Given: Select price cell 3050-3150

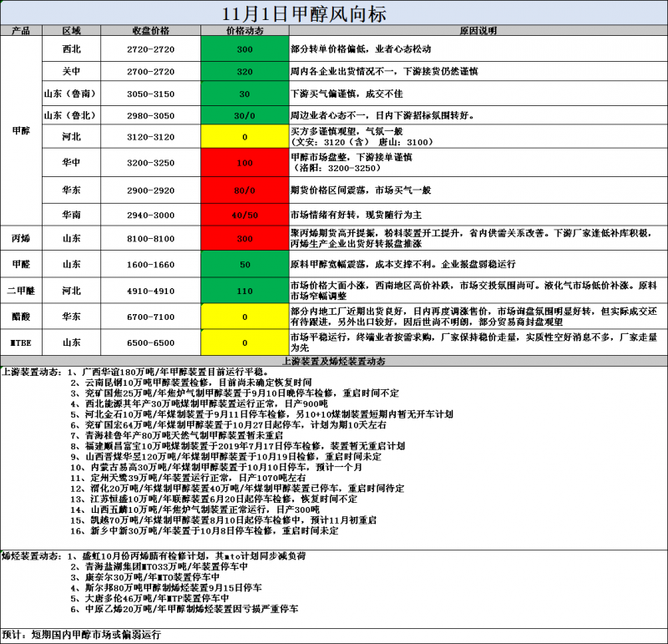Looking at the screenshot, I should 151,94.
